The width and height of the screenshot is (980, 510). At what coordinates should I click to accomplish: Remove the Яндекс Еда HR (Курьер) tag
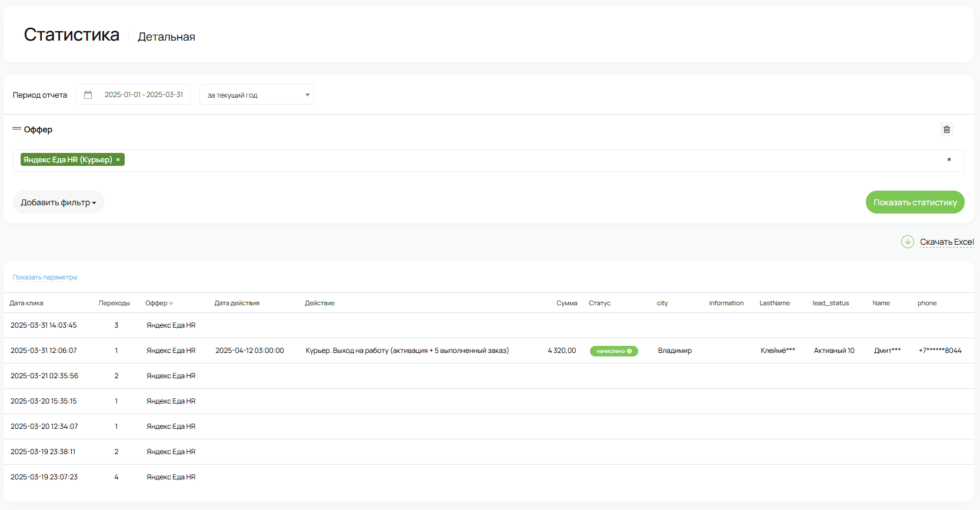coord(118,160)
